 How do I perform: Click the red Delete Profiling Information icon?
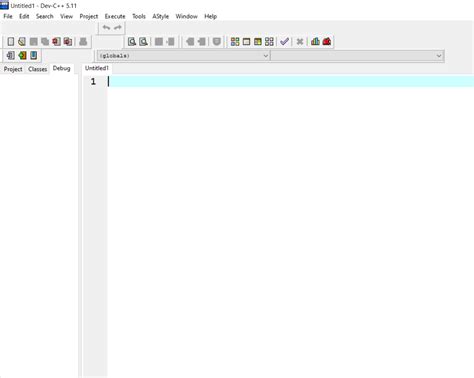click(x=327, y=42)
